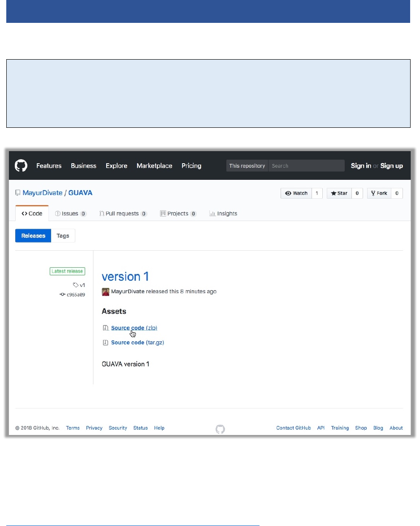Fork the GUAVA repository
420x526 pixels.
[379, 193]
